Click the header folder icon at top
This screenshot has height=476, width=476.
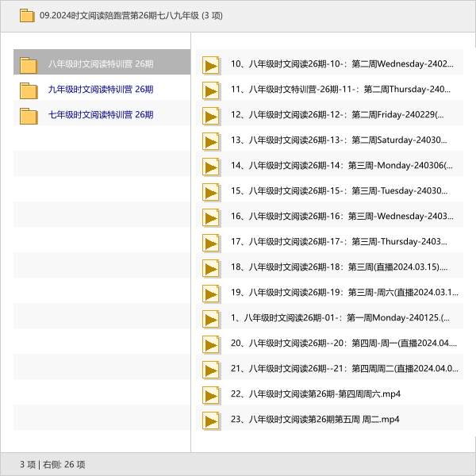27,15
